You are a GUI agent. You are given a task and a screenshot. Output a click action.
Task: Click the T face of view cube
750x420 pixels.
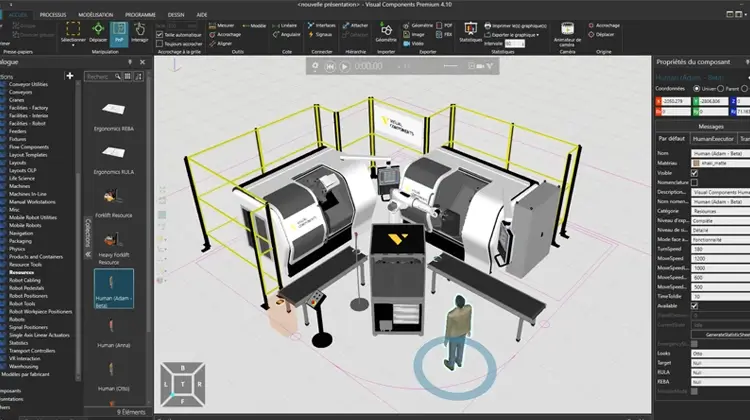coord(182,384)
